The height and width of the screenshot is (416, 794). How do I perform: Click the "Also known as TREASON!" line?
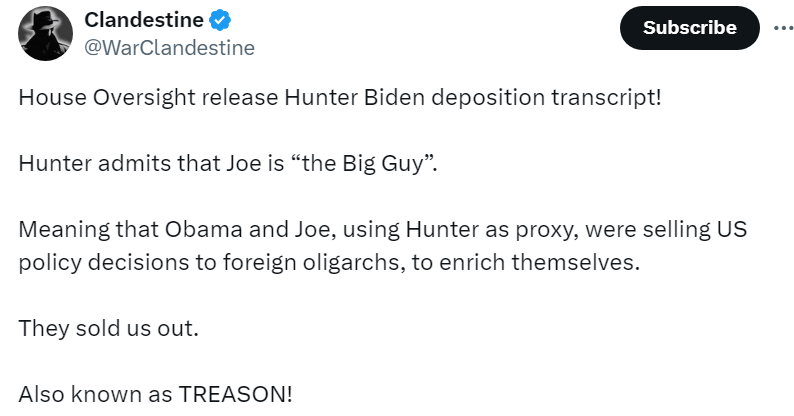coord(155,393)
